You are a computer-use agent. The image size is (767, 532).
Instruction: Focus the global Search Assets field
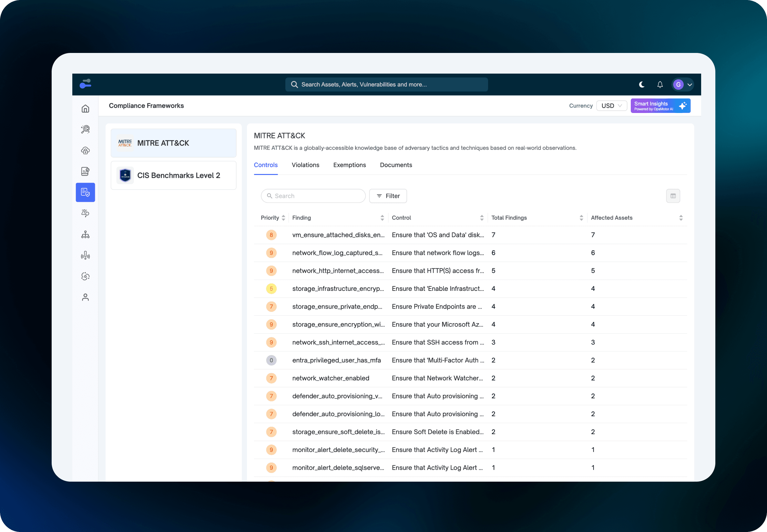point(386,85)
